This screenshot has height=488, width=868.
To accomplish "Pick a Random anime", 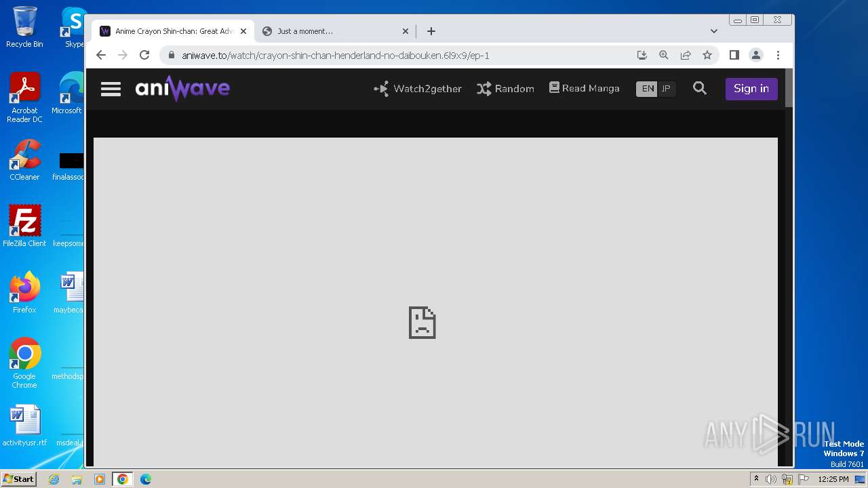I will click(505, 89).
